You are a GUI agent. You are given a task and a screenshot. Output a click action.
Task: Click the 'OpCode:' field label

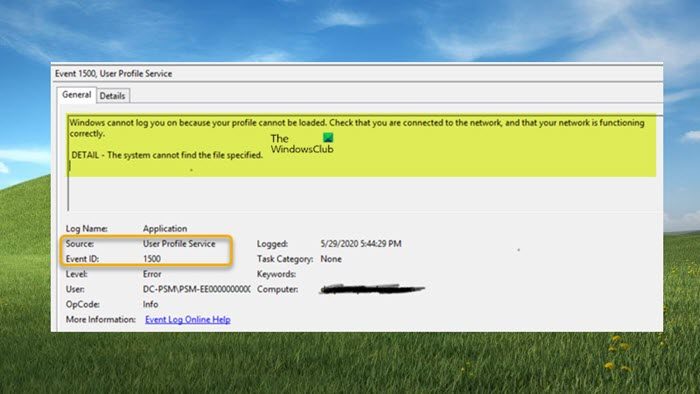(x=83, y=304)
